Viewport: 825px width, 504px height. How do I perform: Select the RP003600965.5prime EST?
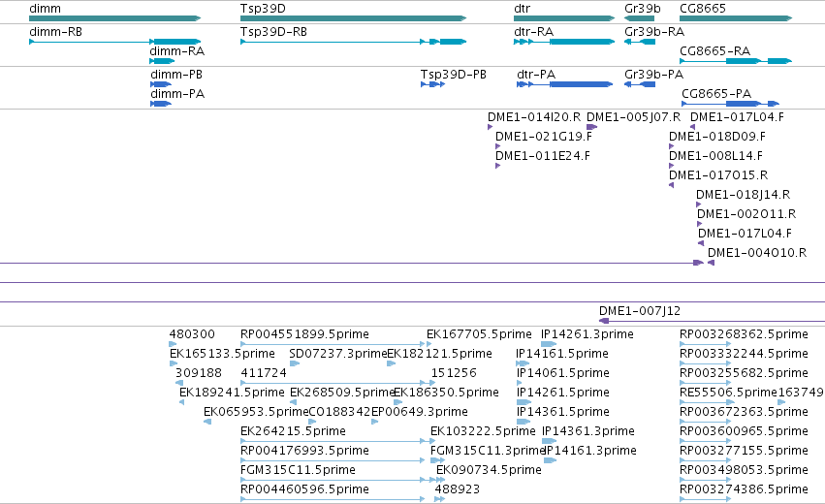coord(705,441)
